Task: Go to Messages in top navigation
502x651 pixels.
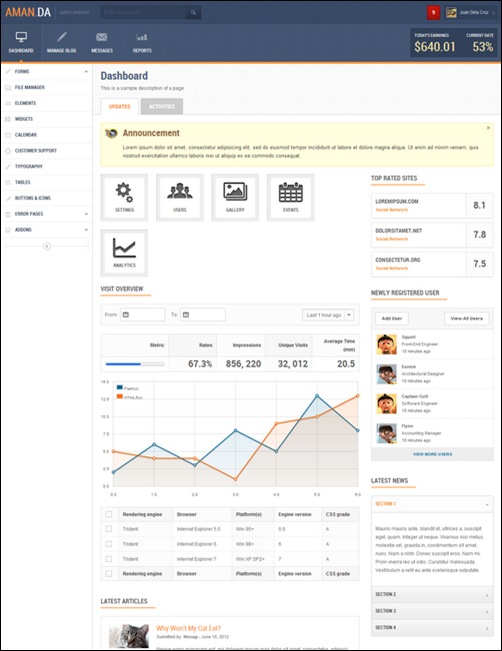Action: [x=102, y=43]
